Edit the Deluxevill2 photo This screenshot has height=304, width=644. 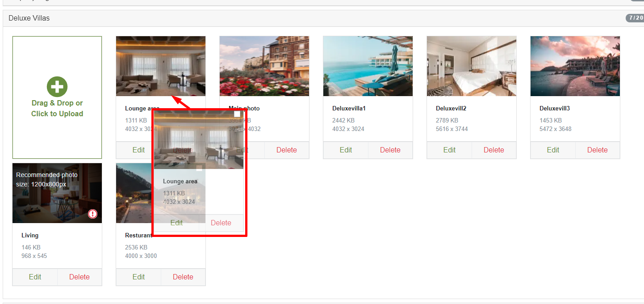pyautogui.click(x=449, y=150)
